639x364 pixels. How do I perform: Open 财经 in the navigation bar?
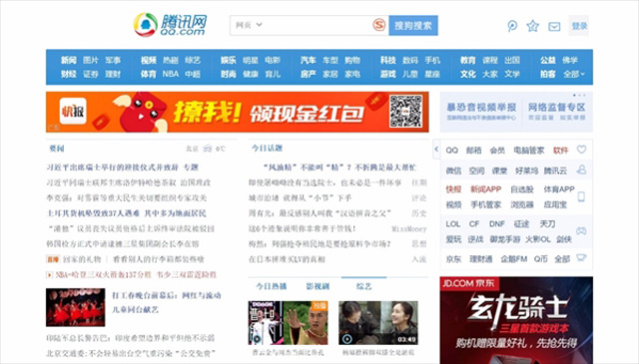click(x=69, y=74)
